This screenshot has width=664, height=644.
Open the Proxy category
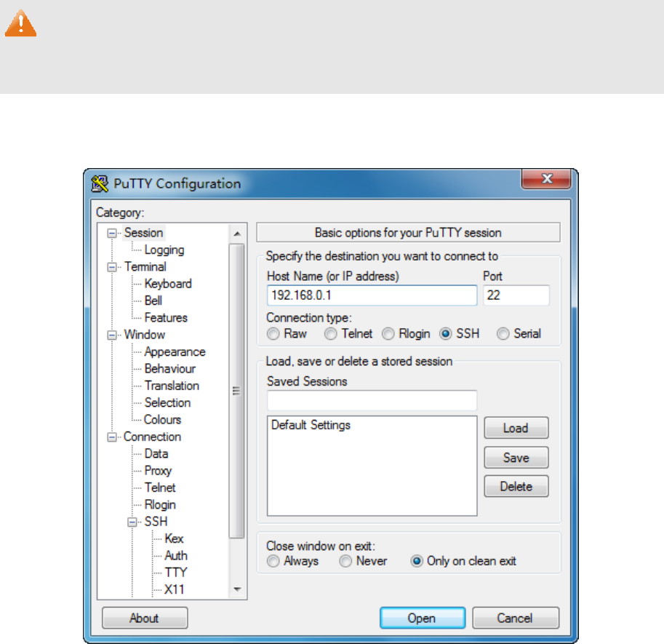158,471
